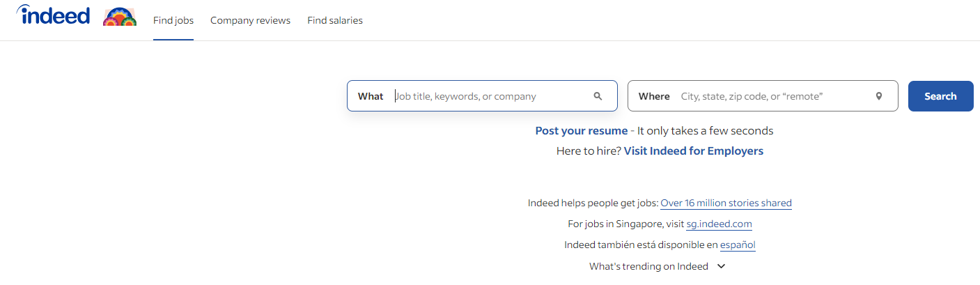The height and width of the screenshot is (285, 980).
Task: Visit the sg.indeed.com link
Action: coord(719,224)
